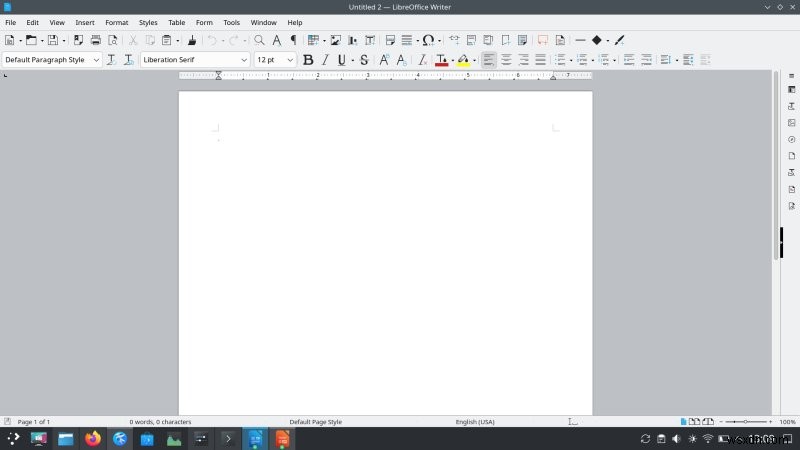Expand the Special Character dropdown arrow
Screen dimensions: 800x450
click(x=439, y=41)
